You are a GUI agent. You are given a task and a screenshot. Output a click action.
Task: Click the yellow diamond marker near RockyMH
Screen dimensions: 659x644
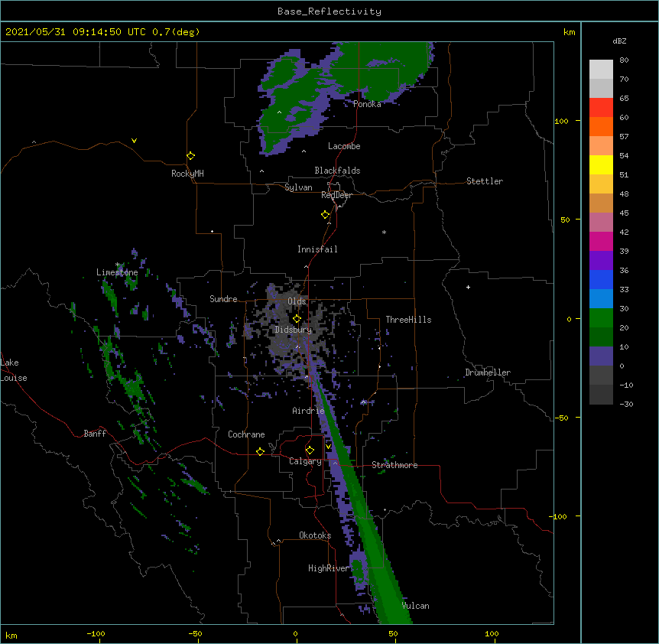click(x=190, y=156)
